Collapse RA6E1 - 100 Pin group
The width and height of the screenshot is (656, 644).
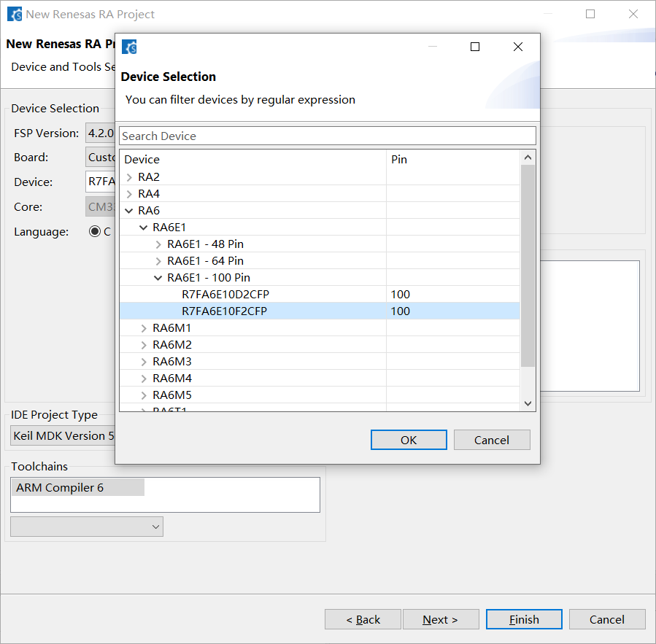coord(158,278)
